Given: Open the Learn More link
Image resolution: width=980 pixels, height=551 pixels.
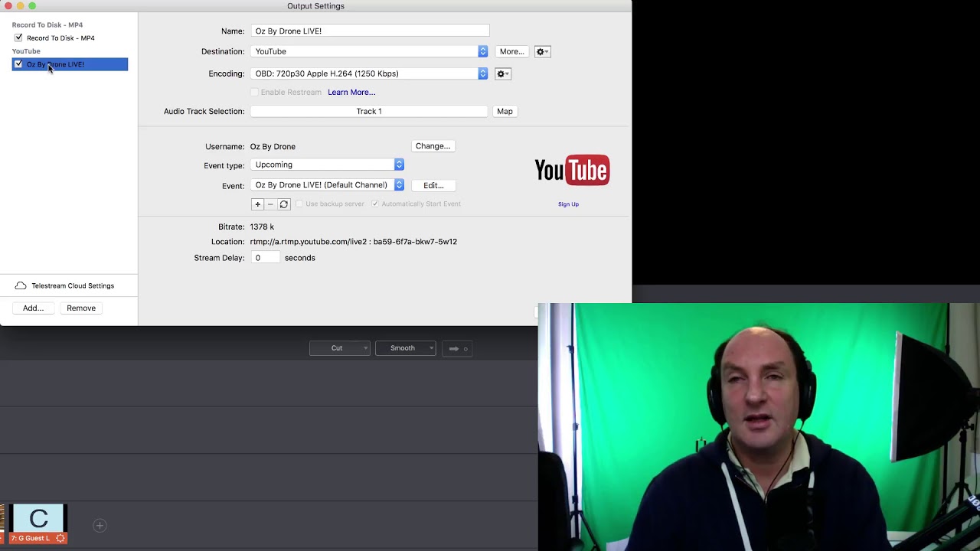Looking at the screenshot, I should [x=351, y=93].
